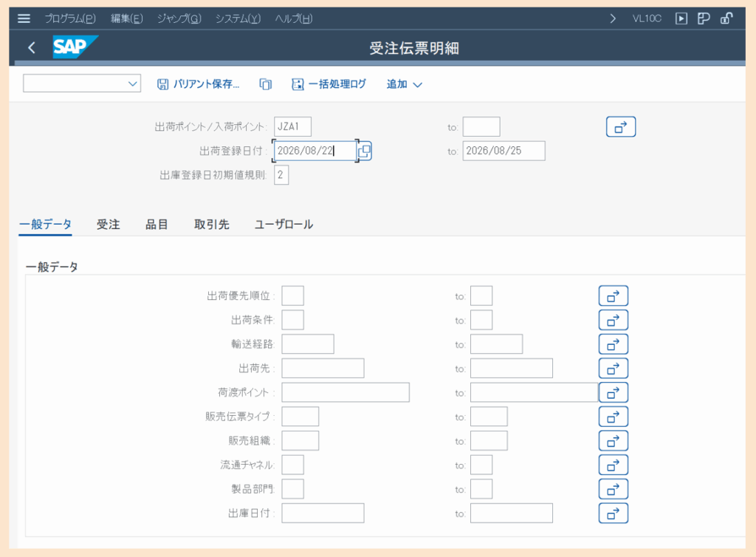Open the ヘルプ(H) menu

294,18
